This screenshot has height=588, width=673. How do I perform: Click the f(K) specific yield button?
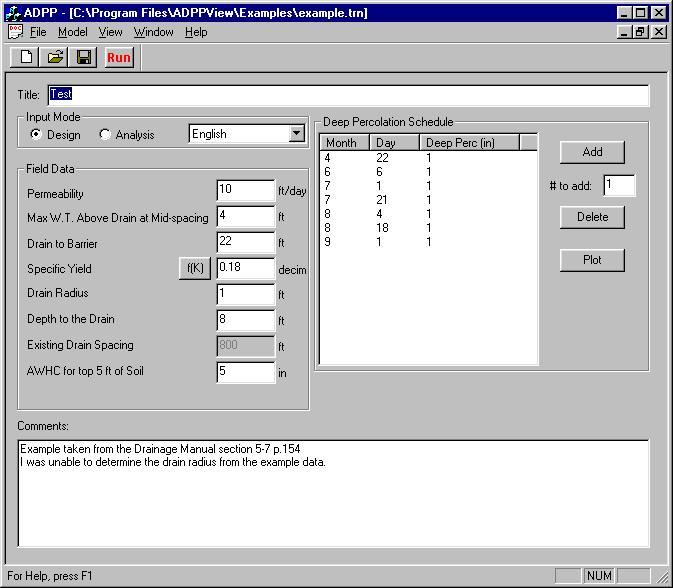194,268
